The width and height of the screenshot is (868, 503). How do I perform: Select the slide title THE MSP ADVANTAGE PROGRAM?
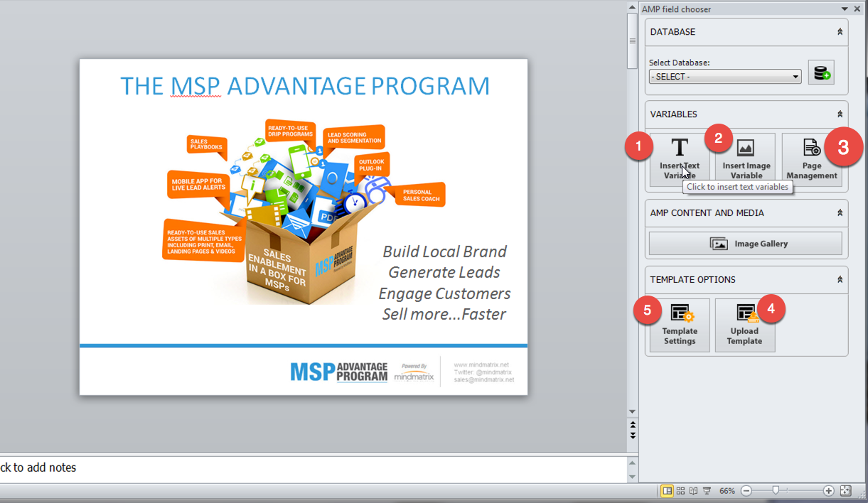305,86
